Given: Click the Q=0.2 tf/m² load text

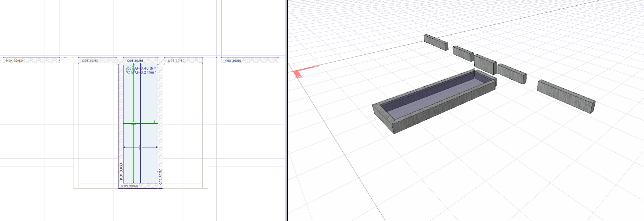Looking at the screenshot, I should [146, 72].
